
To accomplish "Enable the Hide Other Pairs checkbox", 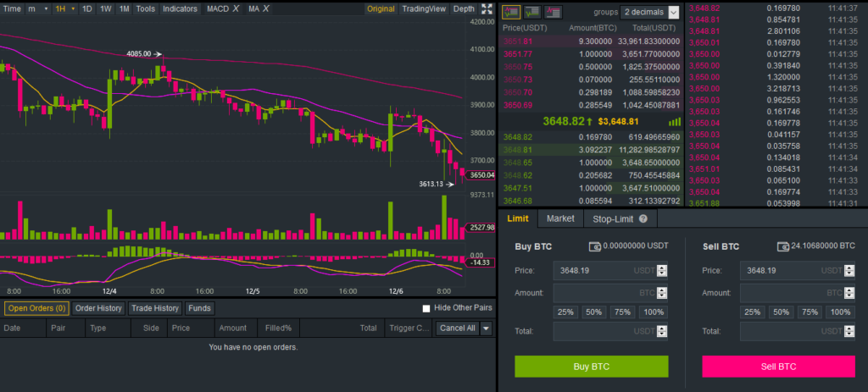I will 427,308.
